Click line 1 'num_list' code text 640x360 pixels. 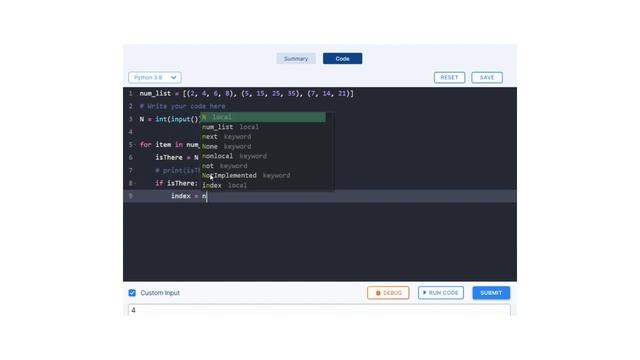click(x=155, y=93)
